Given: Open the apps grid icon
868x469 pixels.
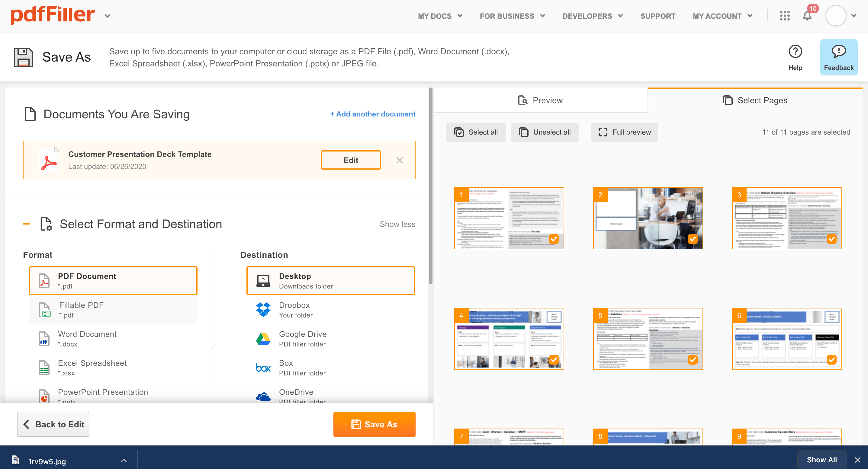Looking at the screenshot, I should click(x=785, y=16).
